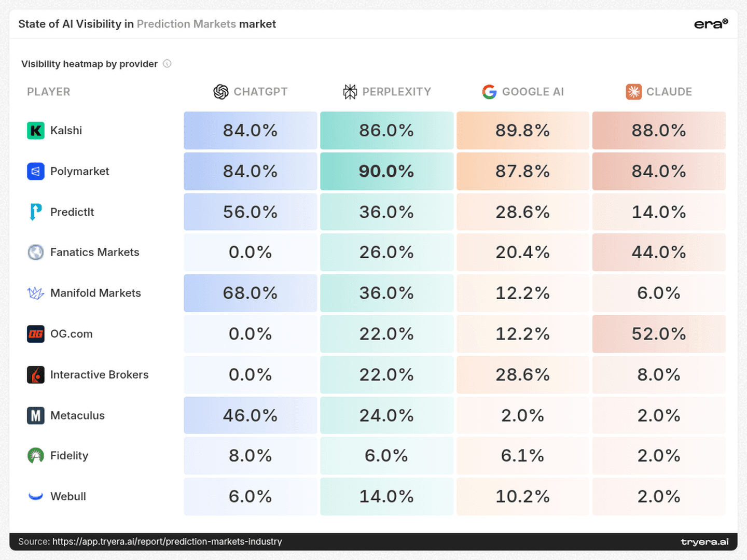Click the era logo in header
747x560 pixels.
(x=711, y=24)
